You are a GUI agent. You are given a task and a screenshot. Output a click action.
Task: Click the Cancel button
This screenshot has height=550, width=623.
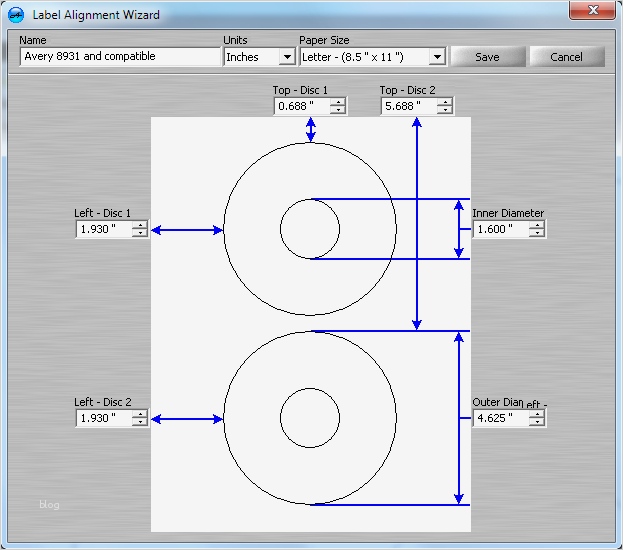coord(567,57)
